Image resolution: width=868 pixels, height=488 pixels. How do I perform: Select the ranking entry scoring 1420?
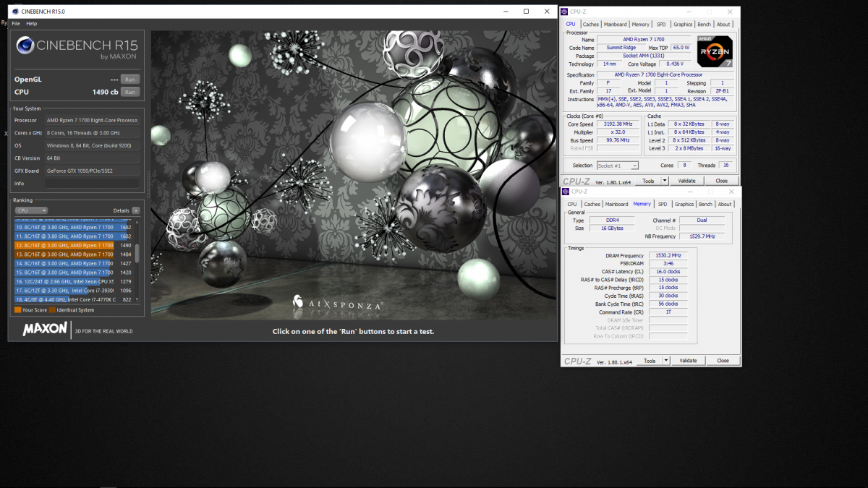73,273
